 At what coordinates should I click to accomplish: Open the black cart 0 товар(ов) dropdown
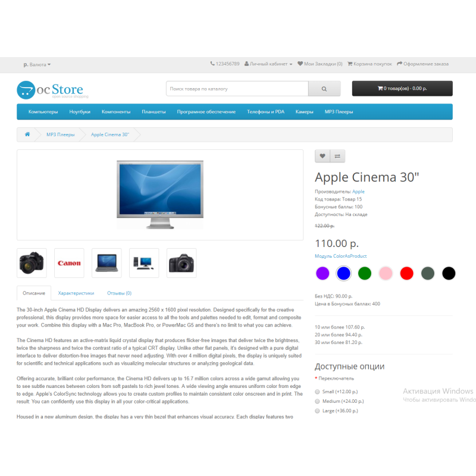(402, 88)
